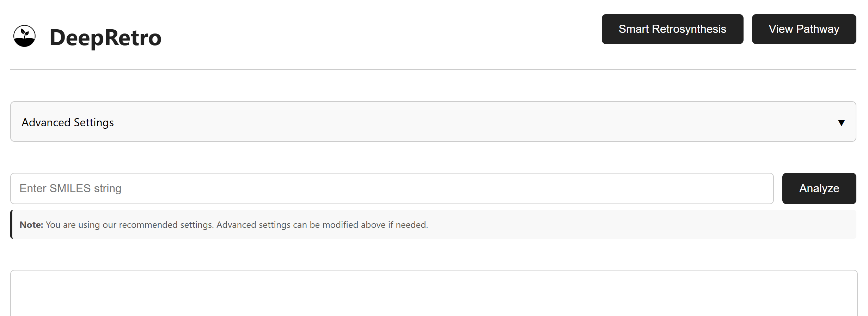Switch to the View Pathway tab in the header
868x316 pixels.
click(x=804, y=29)
